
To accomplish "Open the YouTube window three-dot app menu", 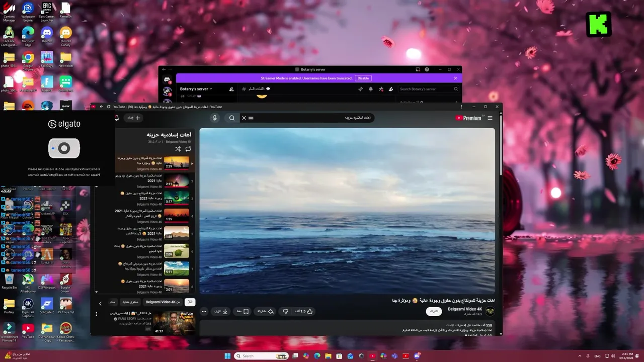I will pyautogui.click(x=461, y=107).
